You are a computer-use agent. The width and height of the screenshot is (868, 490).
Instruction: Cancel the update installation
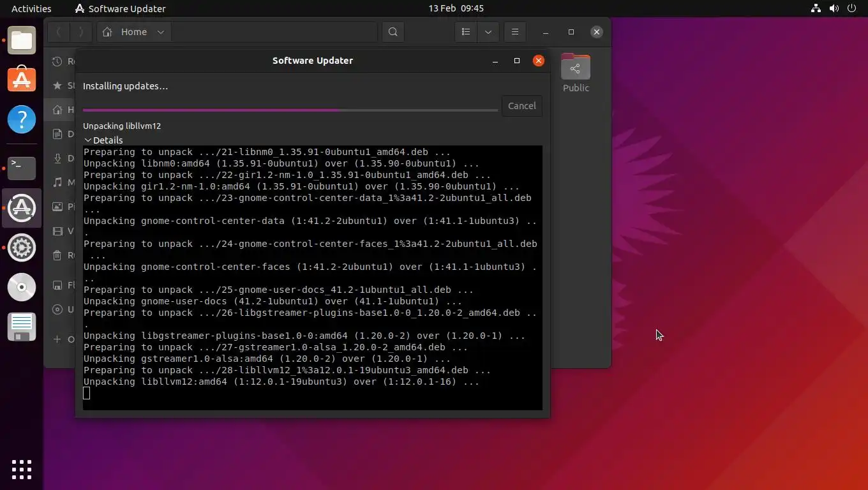tap(521, 106)
